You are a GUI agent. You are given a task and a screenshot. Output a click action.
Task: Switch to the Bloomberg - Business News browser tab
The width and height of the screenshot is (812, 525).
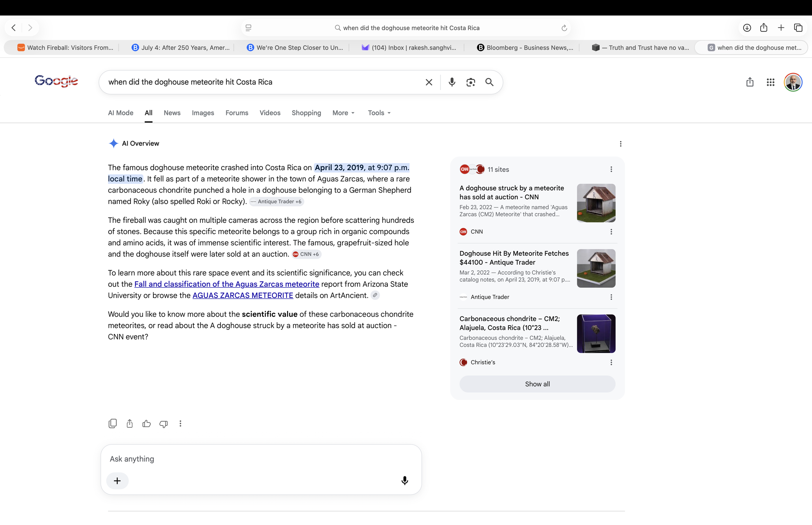tap(525, 48)
